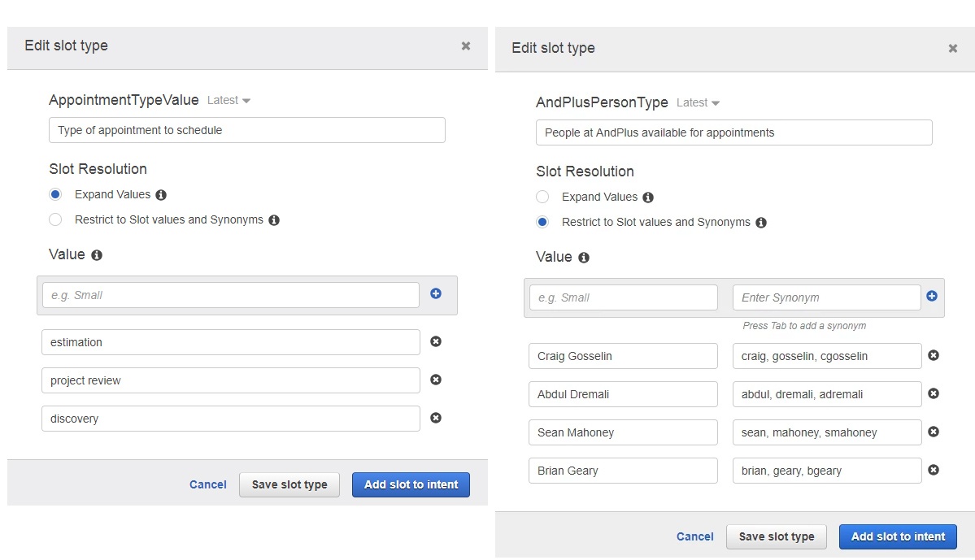Open info for Restrict to Slot values and Synonyms
Screen dimensions: 975x560
coord(274,219)
